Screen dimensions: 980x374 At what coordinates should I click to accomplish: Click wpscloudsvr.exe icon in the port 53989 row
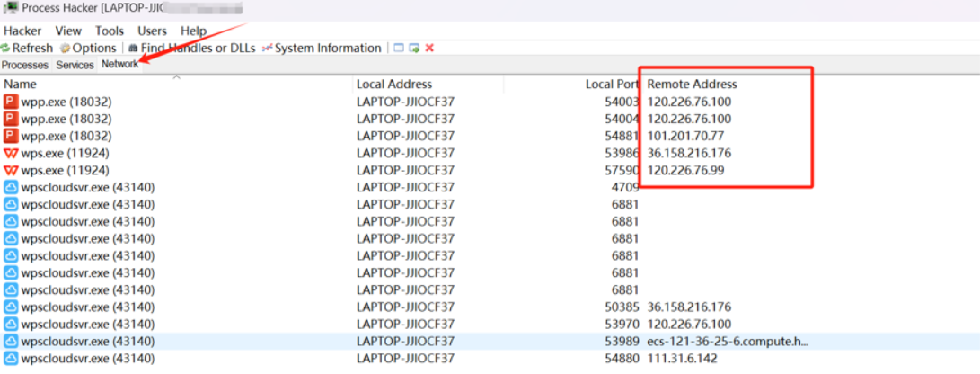11,342
